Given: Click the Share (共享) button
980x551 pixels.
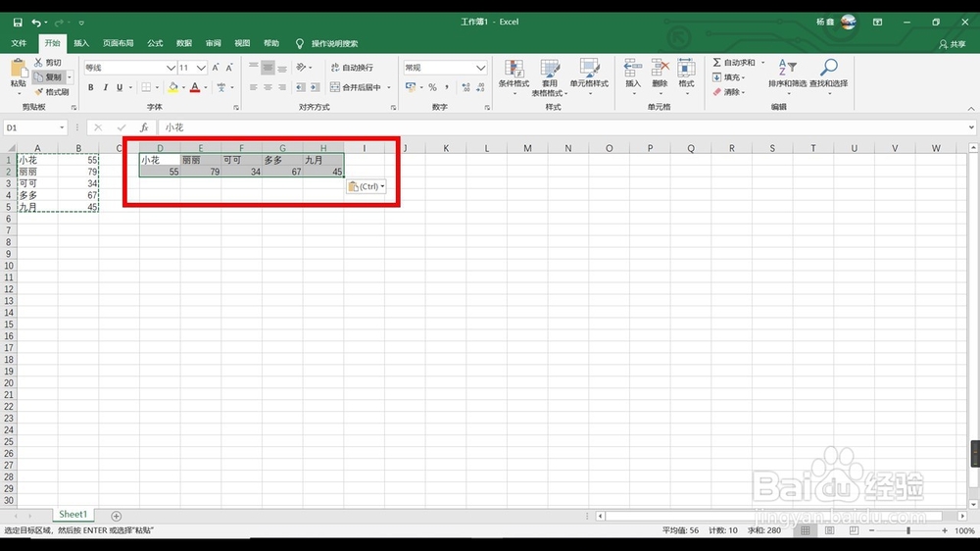Looking at the screenshot, I should click(x=952, y=44).
